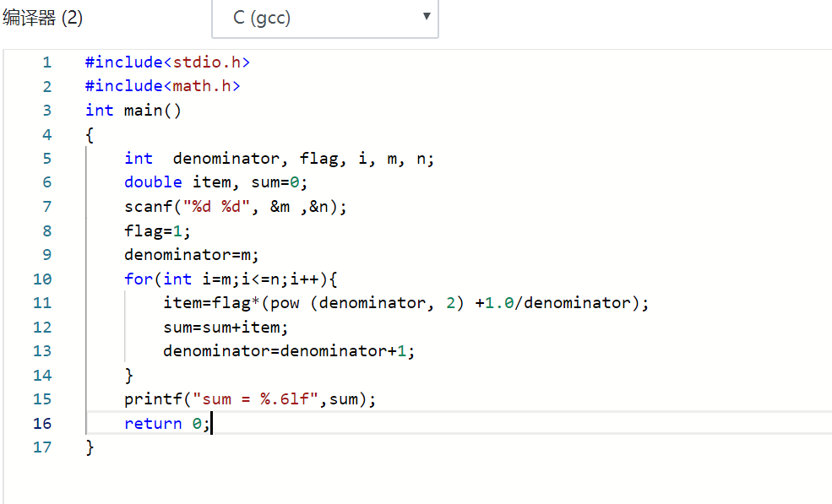Click the denominator=m; line

click(x=192, y=255)
